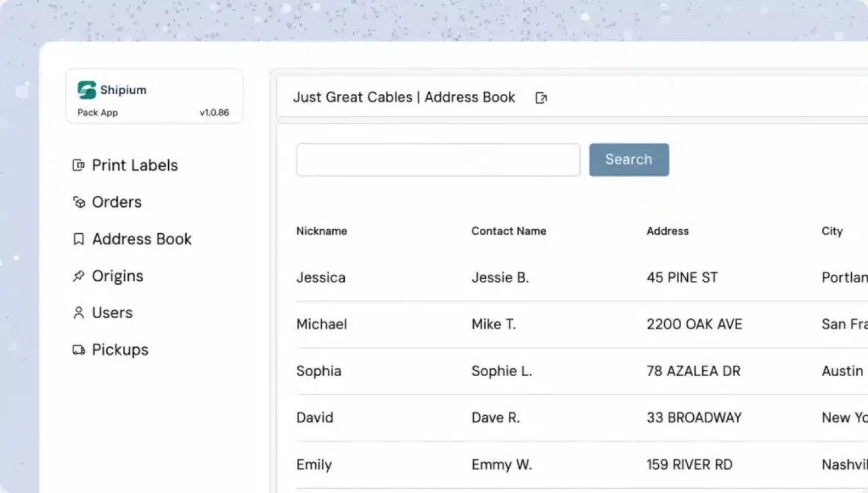868x493 pixels.
Task: Click the Shipium logo icon
Action: [x=87, y=90]
